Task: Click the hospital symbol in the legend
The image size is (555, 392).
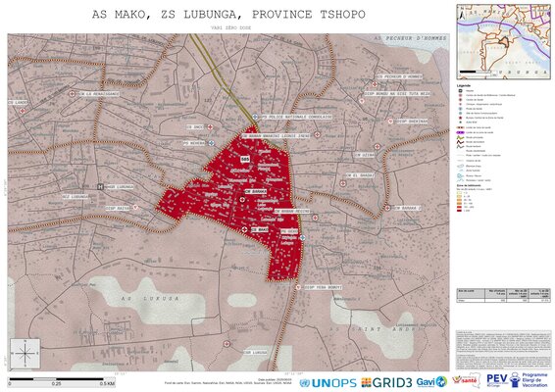Action: pos(460,90)
